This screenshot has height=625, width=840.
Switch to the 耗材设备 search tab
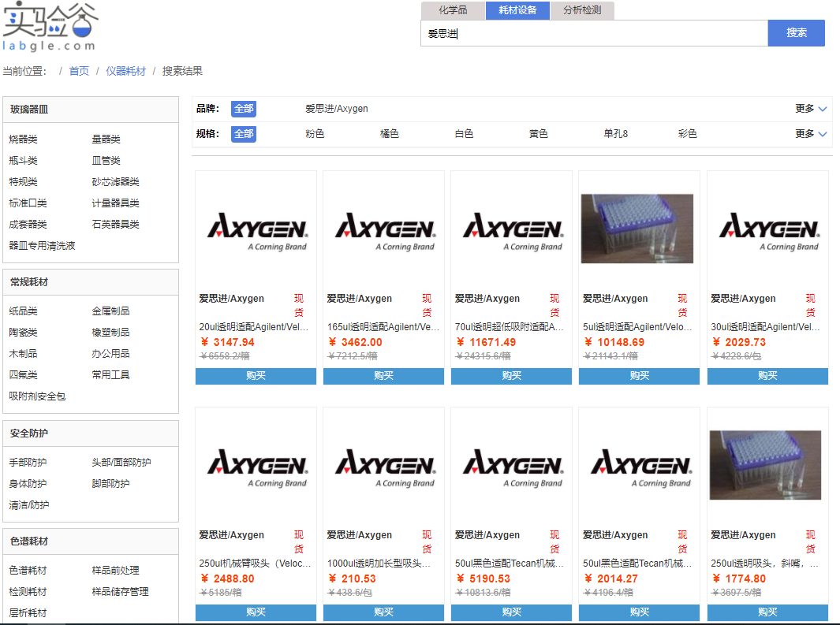tap(517, 10)
